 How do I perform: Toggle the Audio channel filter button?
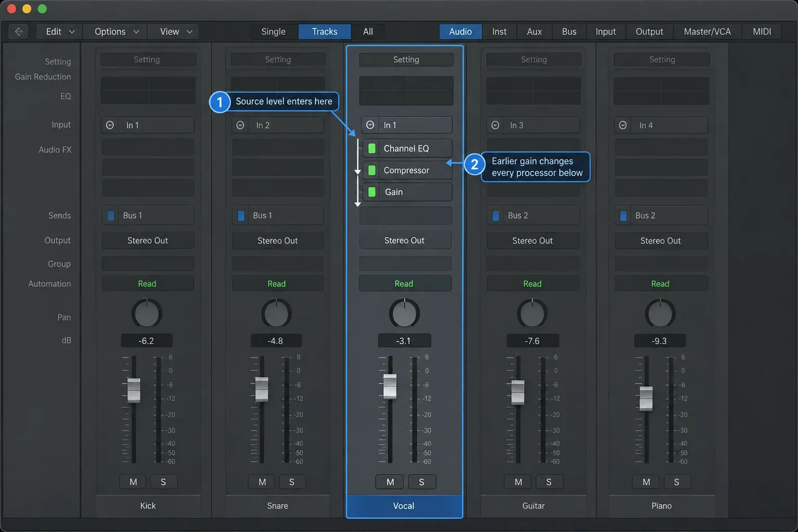(x=461, y=32)
